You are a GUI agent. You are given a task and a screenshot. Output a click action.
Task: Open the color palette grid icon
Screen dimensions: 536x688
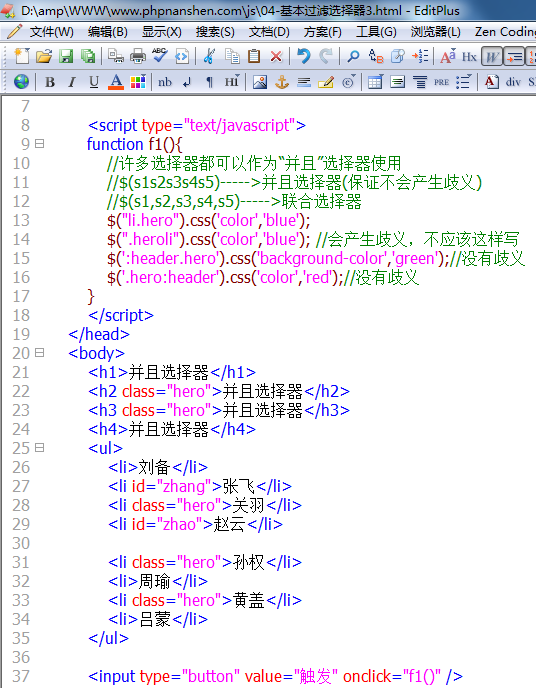(x=138, y=82)
